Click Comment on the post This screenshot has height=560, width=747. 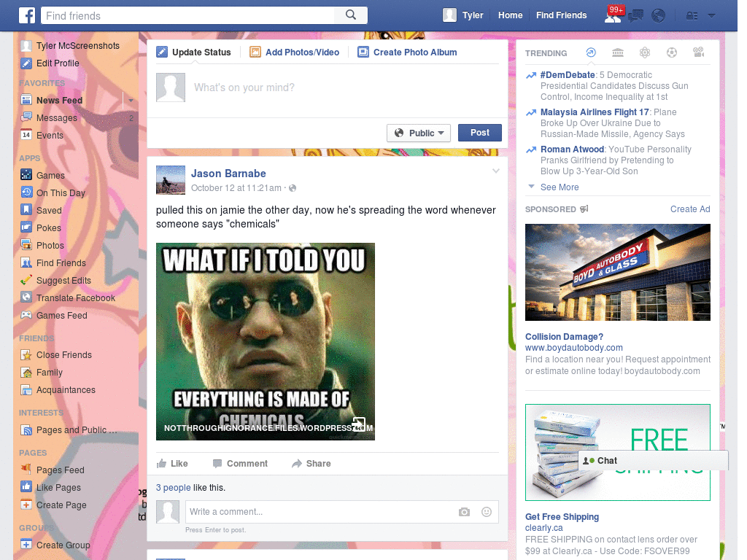[240, 463]
